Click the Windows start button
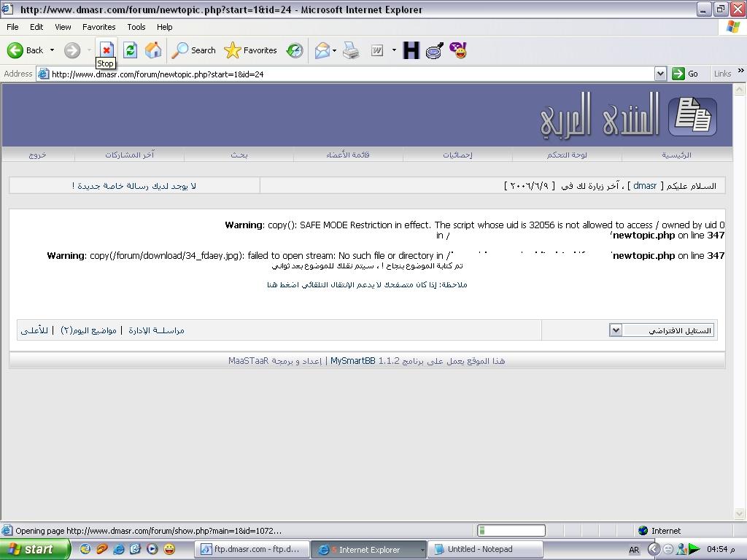 [x=35, y=549]
